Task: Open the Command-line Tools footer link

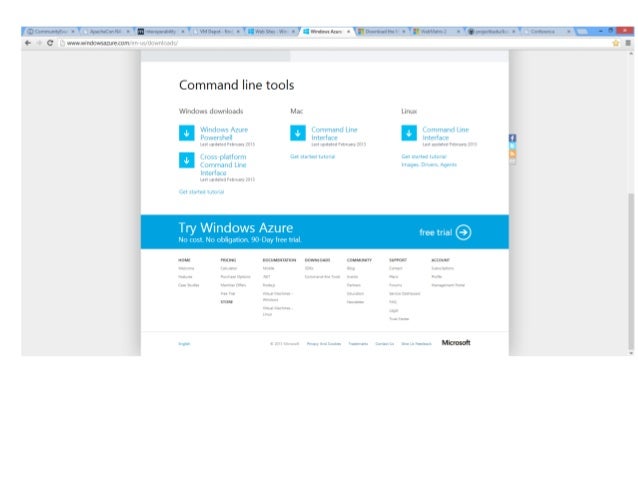Action: [x=322, y=277]
